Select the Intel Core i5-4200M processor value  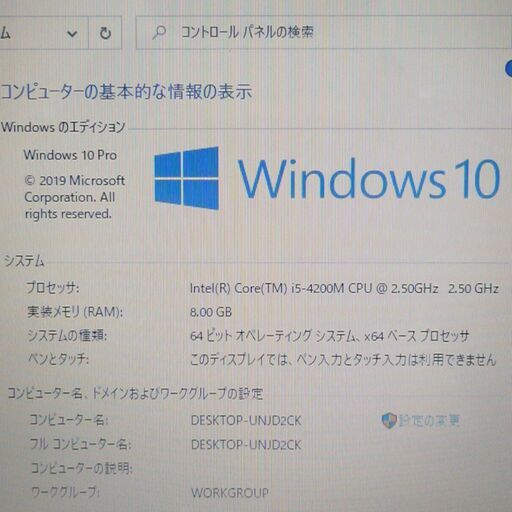pos(344,288)
